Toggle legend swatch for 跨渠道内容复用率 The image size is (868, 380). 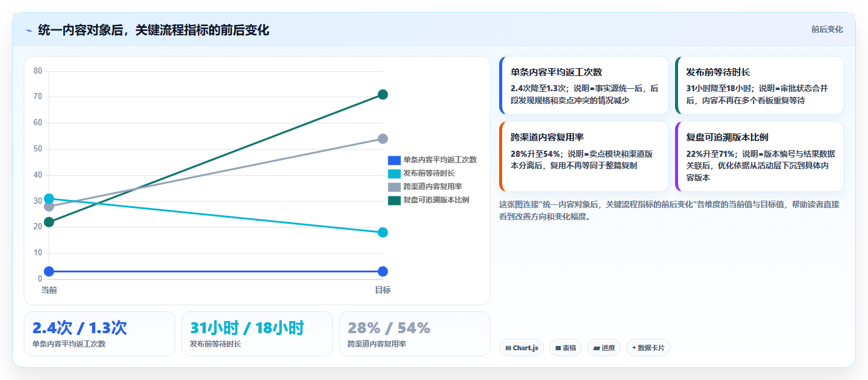click(394, 187)
